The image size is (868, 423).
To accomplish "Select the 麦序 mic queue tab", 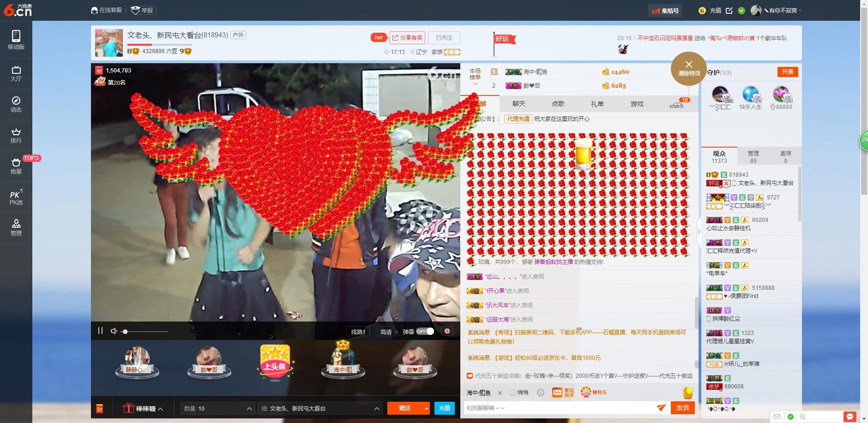I will point(785,157).
